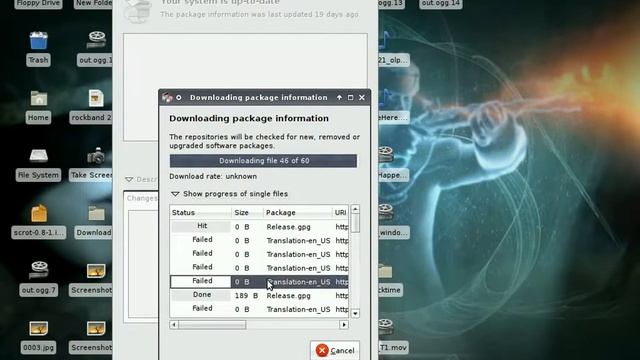
Task: Click the vertical scrollbar down arrow
Action: (355, 313)
